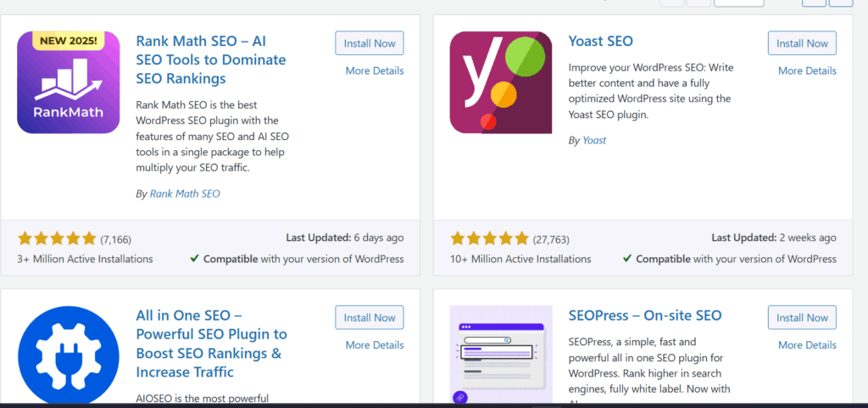Click the Rank Math five-star rating
Image resolution: width=868 pixels, height=408 pixels.
pos(57,238)
